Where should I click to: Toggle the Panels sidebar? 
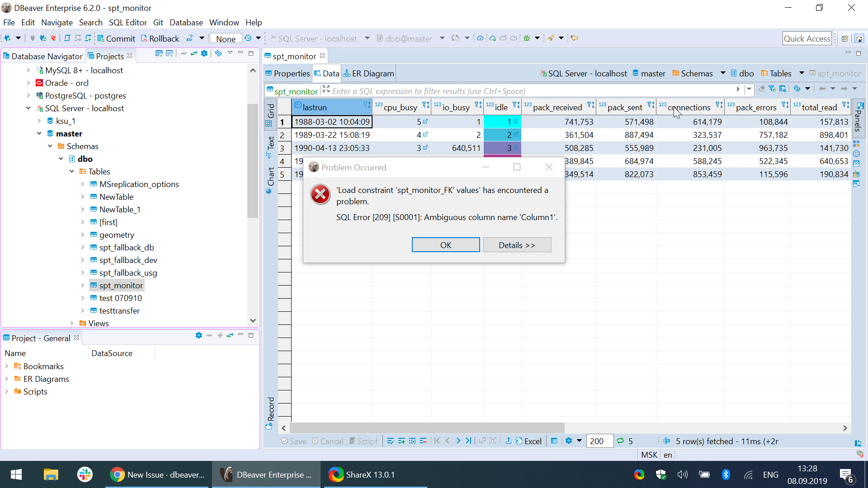pyautogui.click(x=859, y=118)
